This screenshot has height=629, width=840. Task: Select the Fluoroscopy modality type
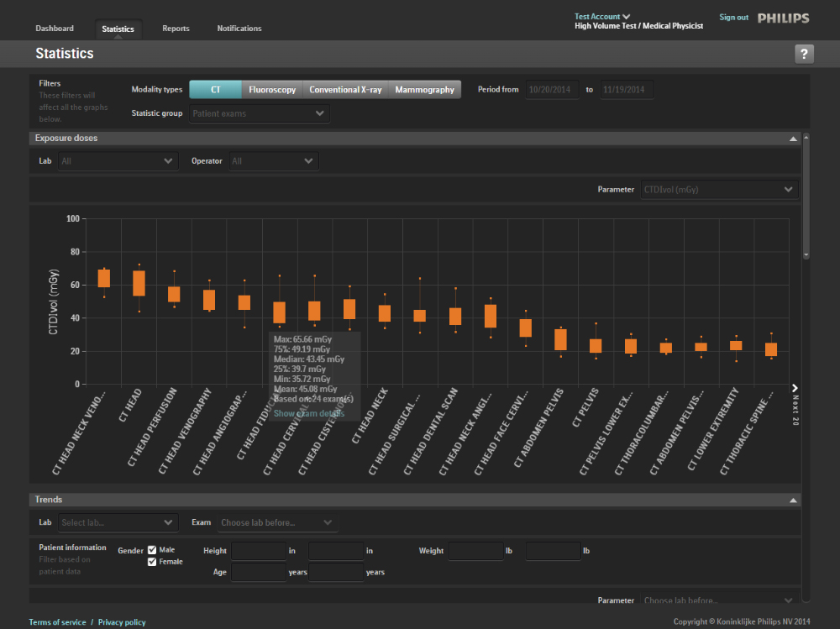[x=272, y=90]
